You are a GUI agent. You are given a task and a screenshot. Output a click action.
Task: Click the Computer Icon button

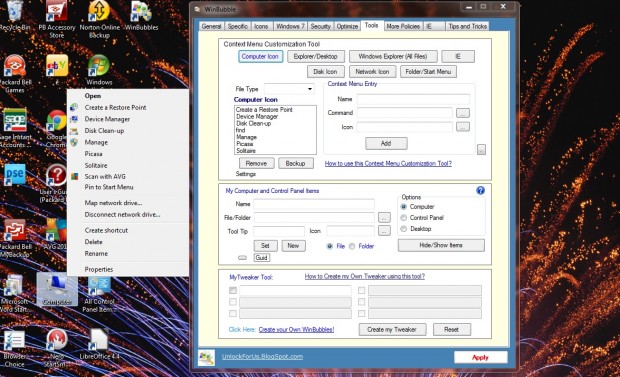point(260,57)
